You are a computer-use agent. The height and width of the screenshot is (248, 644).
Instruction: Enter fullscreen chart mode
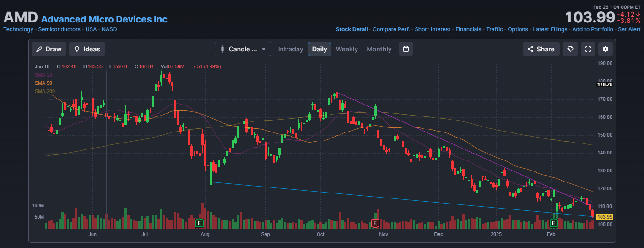tap(588, 49)
